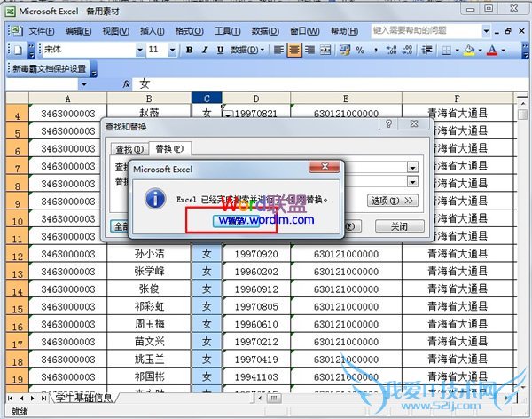Click the currency style icon

pos(345,51)
